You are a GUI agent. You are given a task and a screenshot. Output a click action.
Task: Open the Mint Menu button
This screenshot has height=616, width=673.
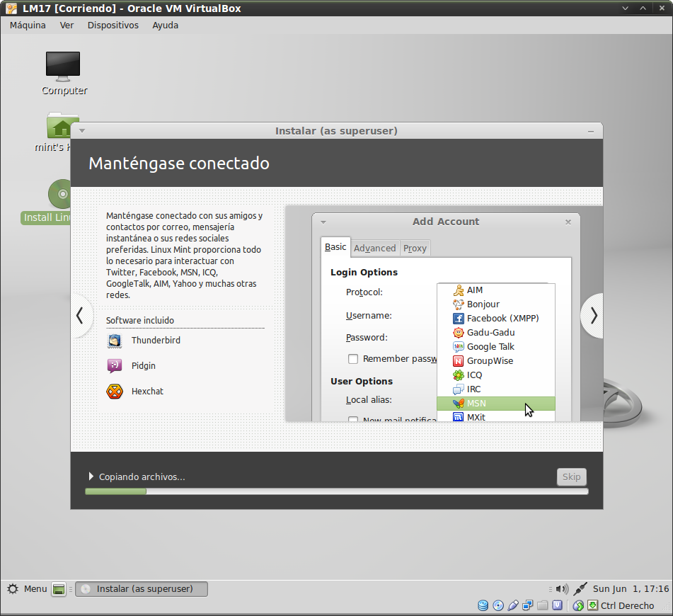(x=27, y=589)
